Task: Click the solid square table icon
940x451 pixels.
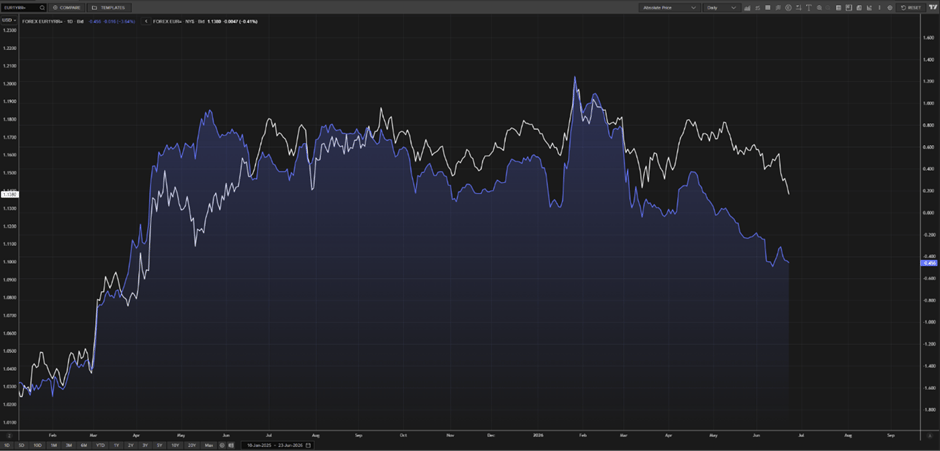Action: click(x=768, y=8)
